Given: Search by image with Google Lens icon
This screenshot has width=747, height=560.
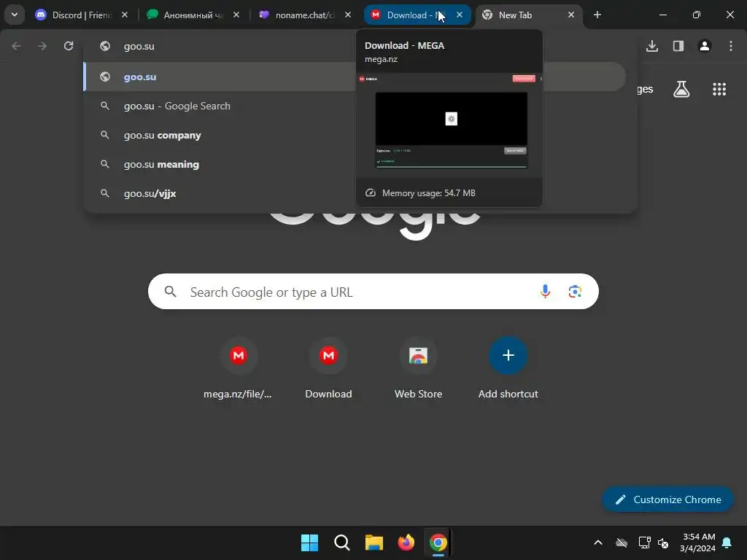Looking at the screenshot, I should [x=575, y=292].
